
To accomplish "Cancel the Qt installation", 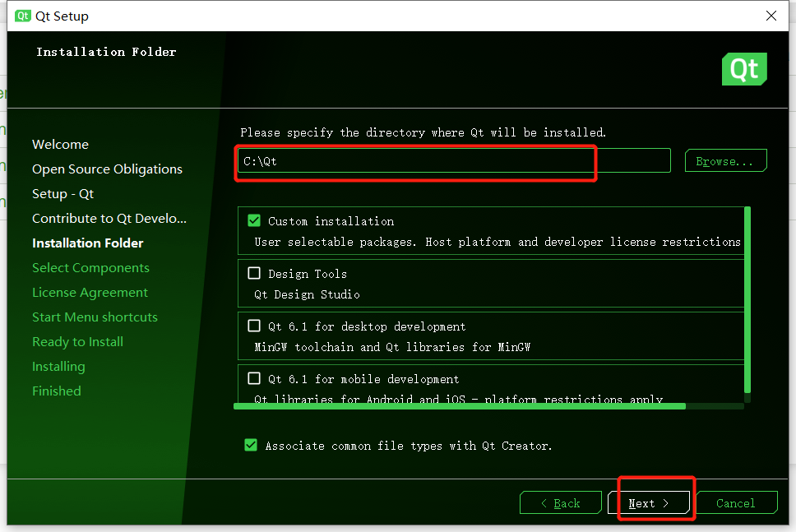I will pyautogui.click(x=737, y=503).
